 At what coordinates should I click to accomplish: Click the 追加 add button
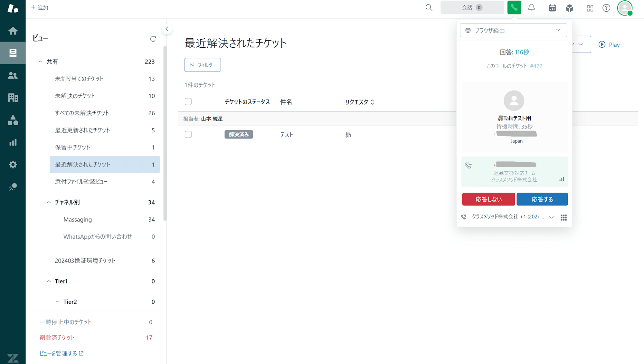tap(40, 7)
